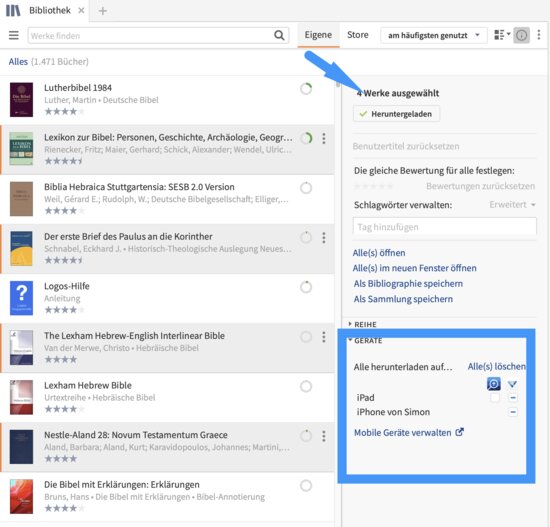Image resolution: width=550 pixels, height=527 pixels.
Task: Click Alle(s) löschen link
Action: point(497,366)
